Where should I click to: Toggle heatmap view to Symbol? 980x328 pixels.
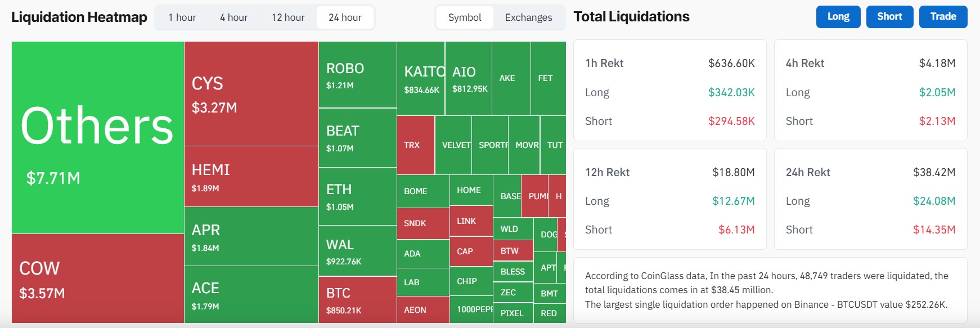click(x=465, y=17)
